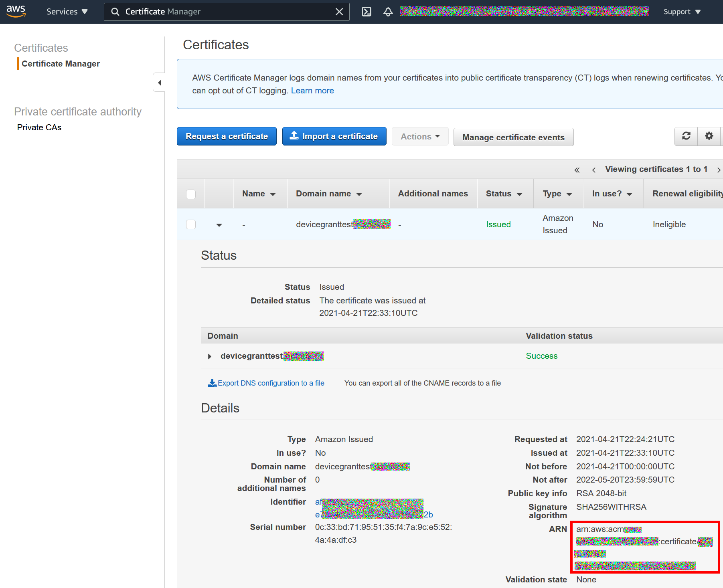Click the search magnifier icon
This screenshot has height=588, width=723.
tap(115, 12)
